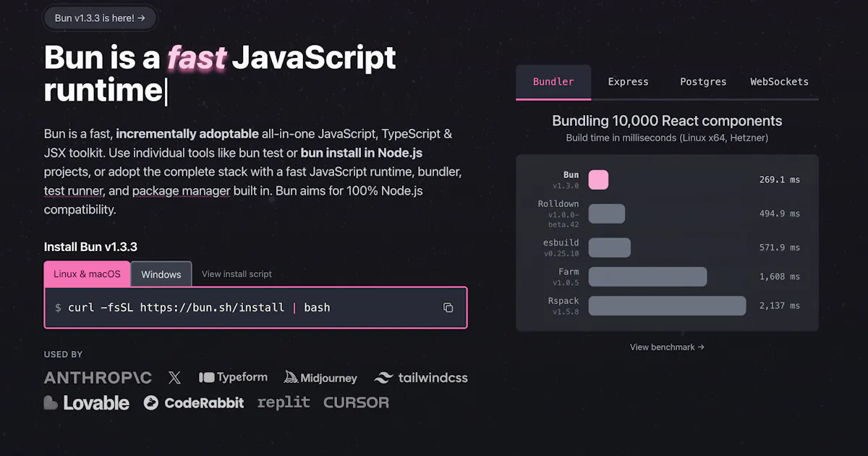Open the WebSockets benchmark tab
This screenshot has width=868, height=456.
[x=779, y=82]
